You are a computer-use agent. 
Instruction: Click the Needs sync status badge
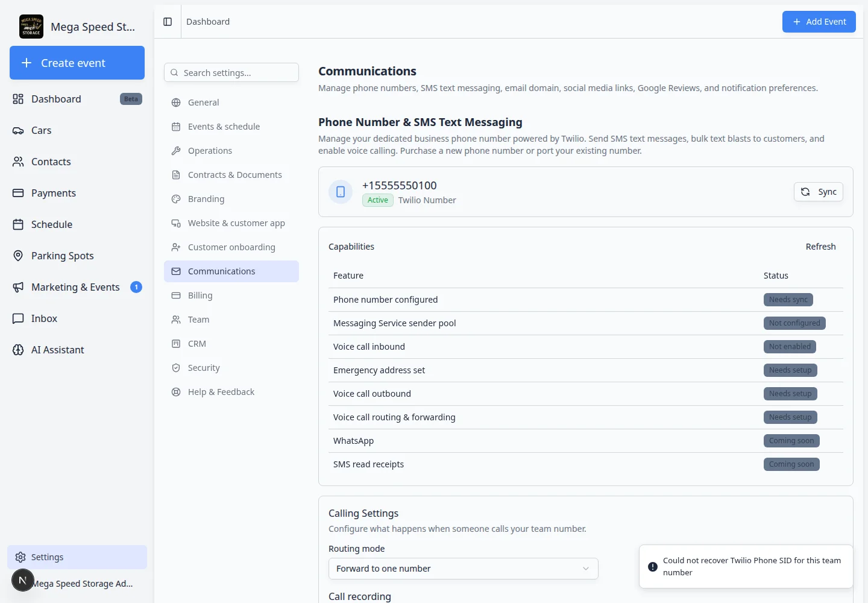coord(788,300)
